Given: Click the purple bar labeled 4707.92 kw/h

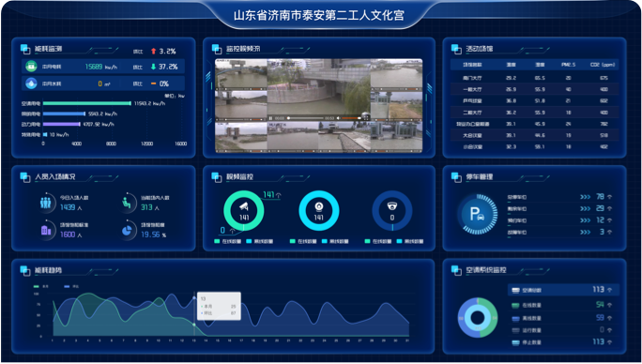Looking at the screenshot, I should click(61, 124).
